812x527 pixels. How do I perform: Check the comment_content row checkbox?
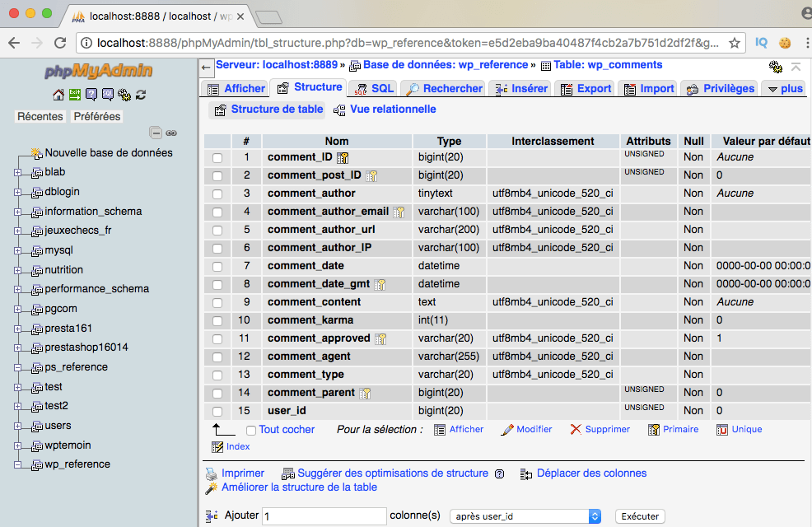coord(217,303)
